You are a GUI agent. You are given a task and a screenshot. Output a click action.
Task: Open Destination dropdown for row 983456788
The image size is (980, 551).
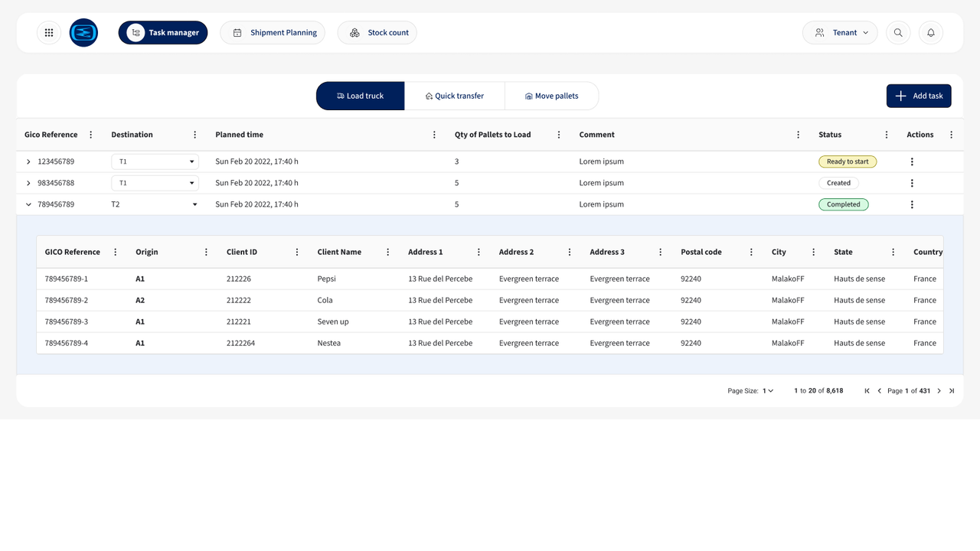click(155, 183)
